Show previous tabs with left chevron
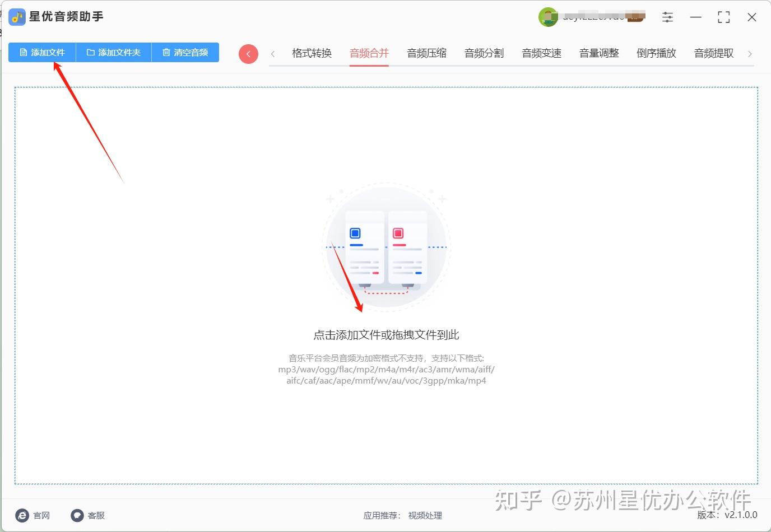This screenshot has width=771, height=532. [273, 54]
